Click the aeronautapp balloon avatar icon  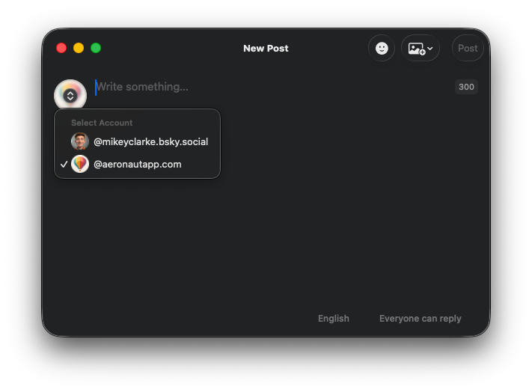coord(80,164)
